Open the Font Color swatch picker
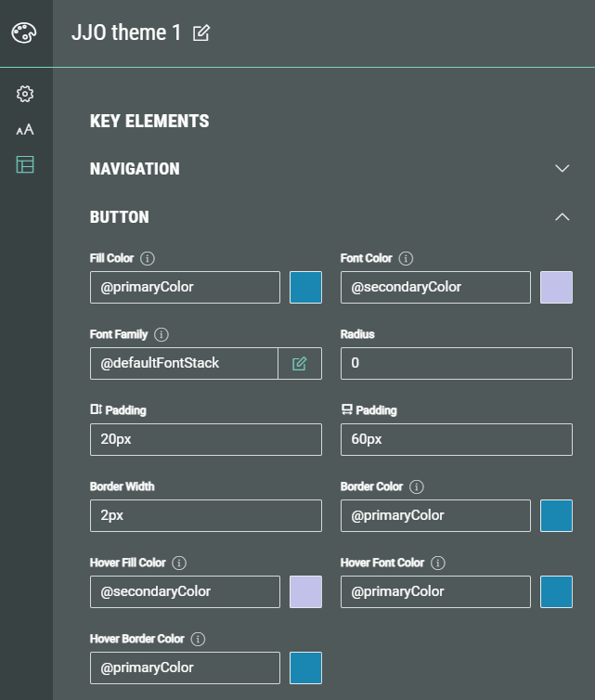 556,288
